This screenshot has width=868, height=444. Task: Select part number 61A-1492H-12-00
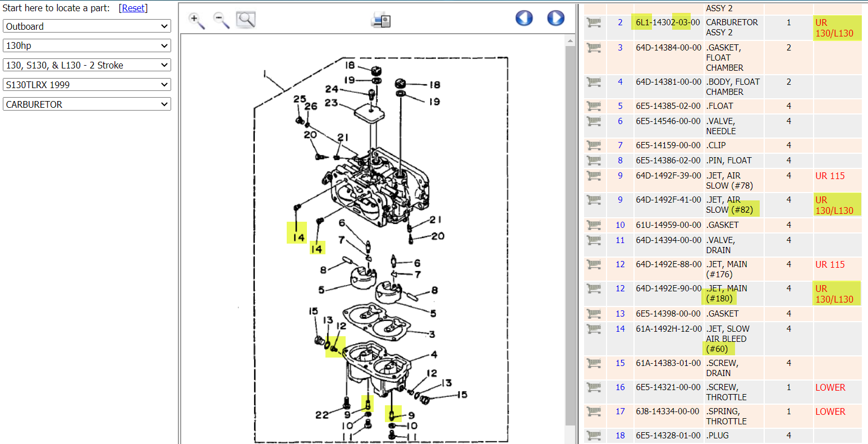(669, 328)
